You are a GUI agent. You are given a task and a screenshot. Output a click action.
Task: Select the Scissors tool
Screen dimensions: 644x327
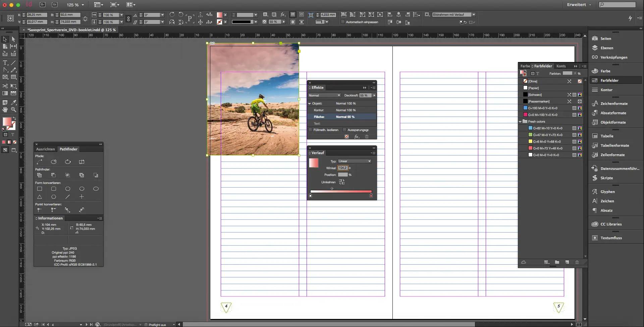coord(5,86)
